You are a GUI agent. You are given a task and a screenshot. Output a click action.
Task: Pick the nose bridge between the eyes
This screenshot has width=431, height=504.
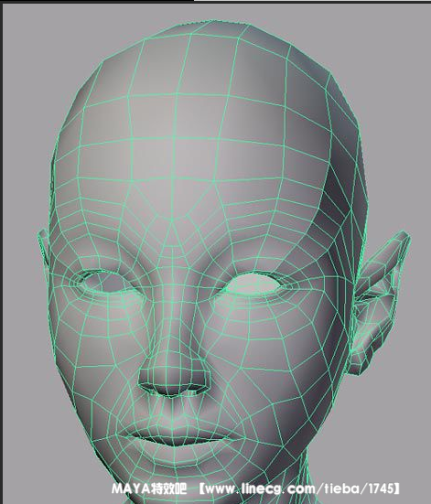coord(173,273)
